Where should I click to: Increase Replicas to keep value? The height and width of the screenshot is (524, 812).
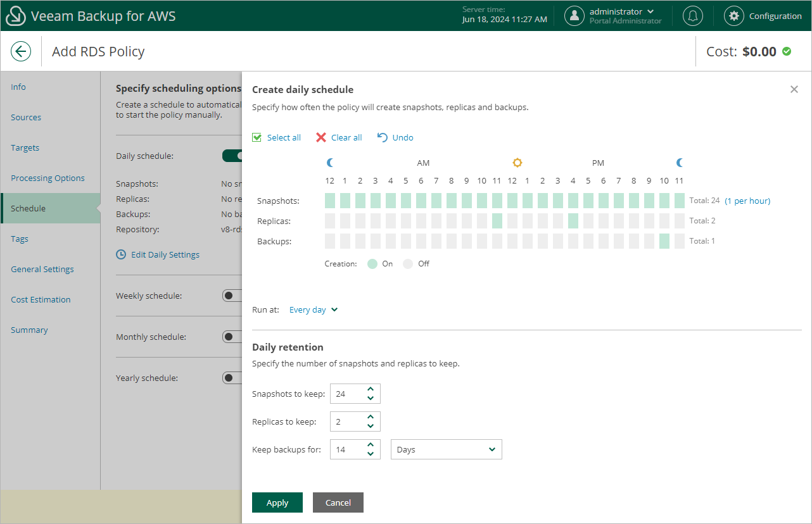(x=371, y=416)
